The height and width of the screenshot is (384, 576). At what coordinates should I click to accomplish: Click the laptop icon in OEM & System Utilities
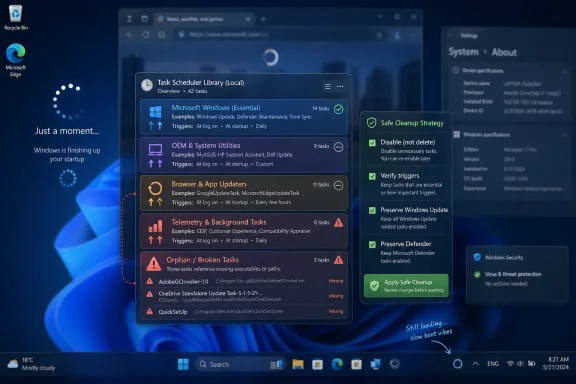pyautogui.click(x=155, y=150)
